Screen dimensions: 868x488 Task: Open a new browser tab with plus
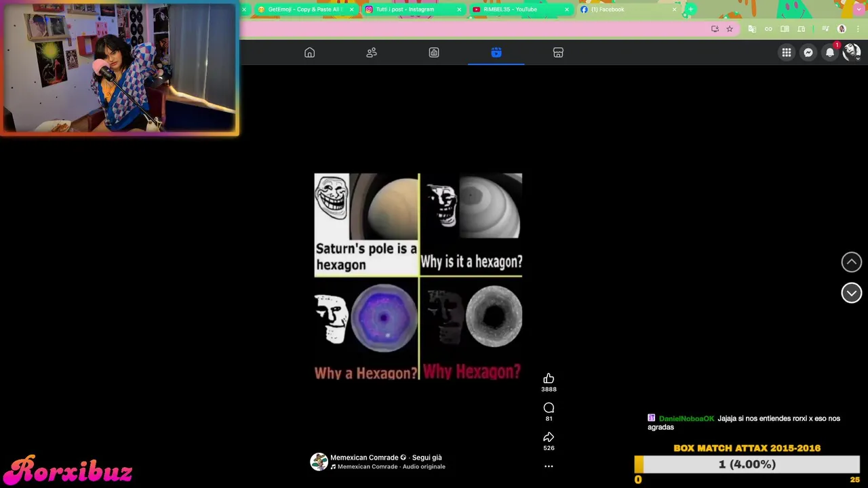click(x=690, y=9)
